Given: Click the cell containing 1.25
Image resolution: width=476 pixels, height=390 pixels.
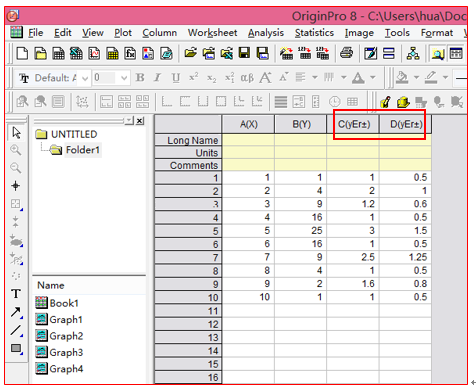Looking at the screenshot, I should point(405,257).
